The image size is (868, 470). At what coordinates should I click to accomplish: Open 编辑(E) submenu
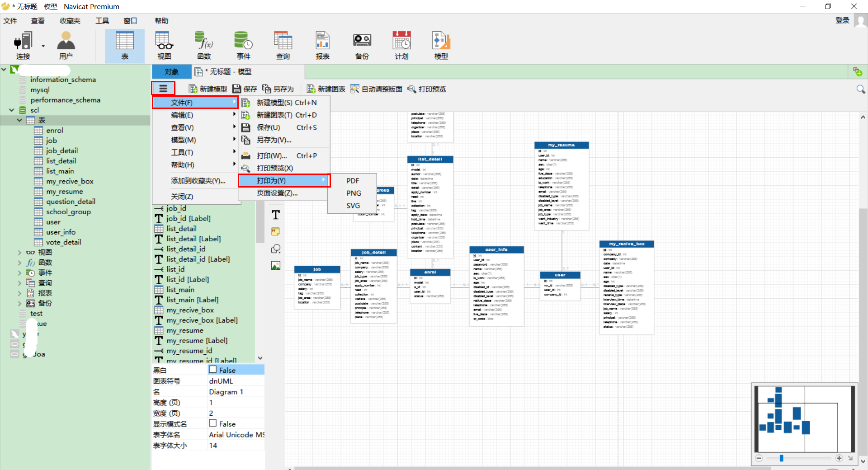click(195, 115)
